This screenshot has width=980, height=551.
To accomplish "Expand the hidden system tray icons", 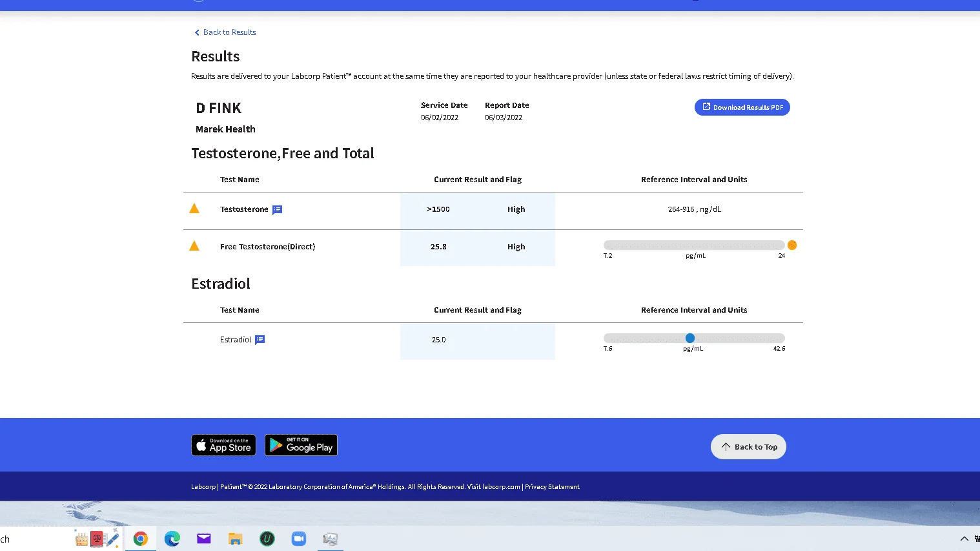I will tap(964, 539).
